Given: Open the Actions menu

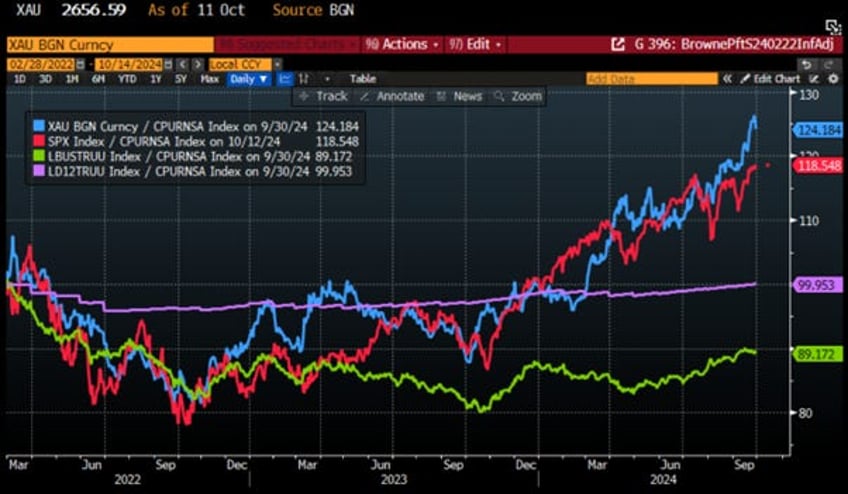Looking at the screenshot, I should pyautogui.click(x=402, y=44).
